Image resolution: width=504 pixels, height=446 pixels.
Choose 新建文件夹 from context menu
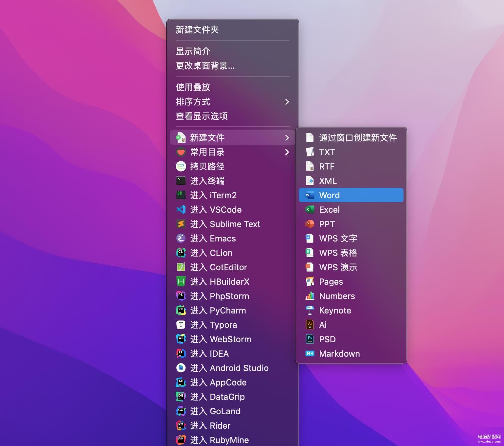tap(233, 30)
